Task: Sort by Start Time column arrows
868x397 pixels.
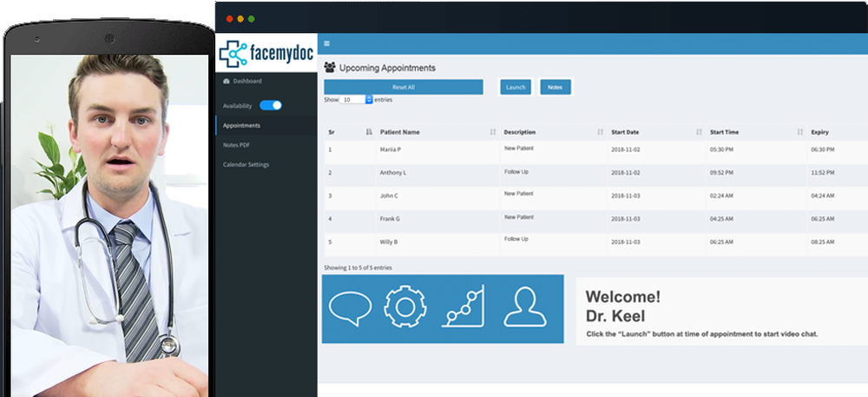Action: (x=800, y=132)
